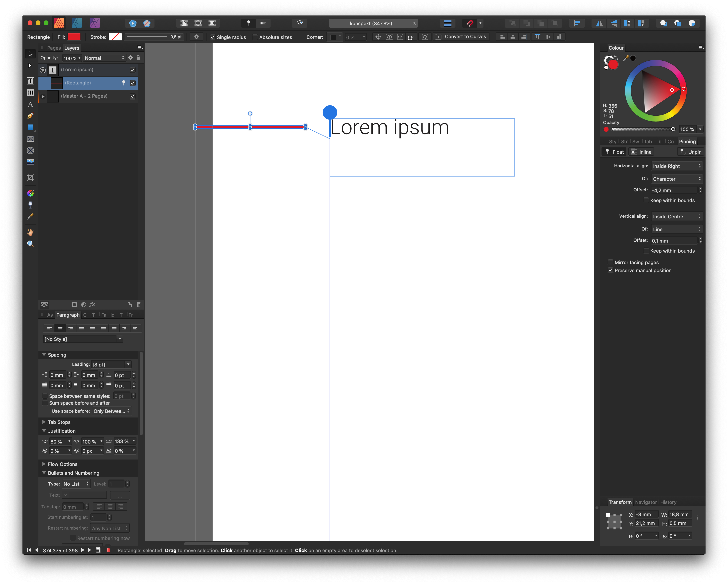728x584 pixels.
Task: Open the snapping options via magnet icon
Action: pos(470,23)
